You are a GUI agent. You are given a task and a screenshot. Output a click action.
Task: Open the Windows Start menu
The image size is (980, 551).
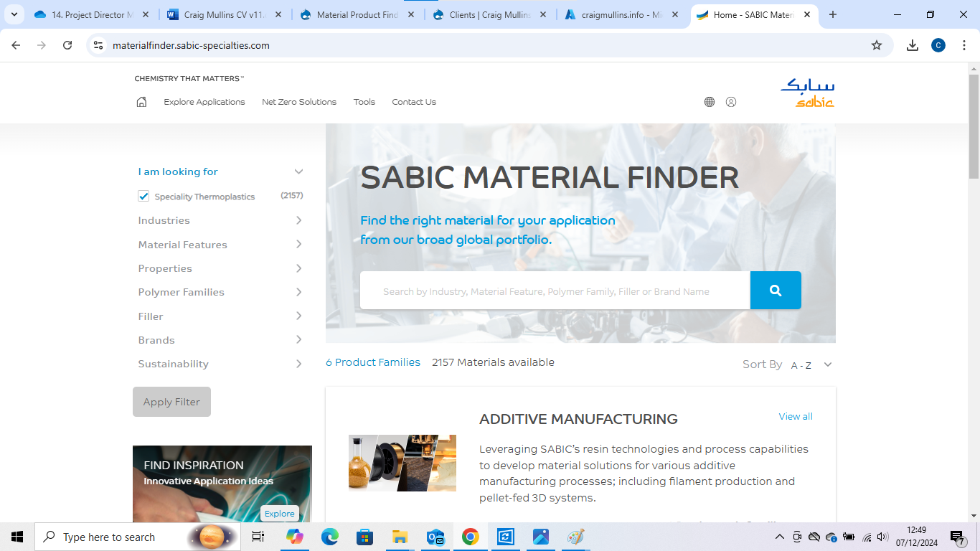coord(17,537)
